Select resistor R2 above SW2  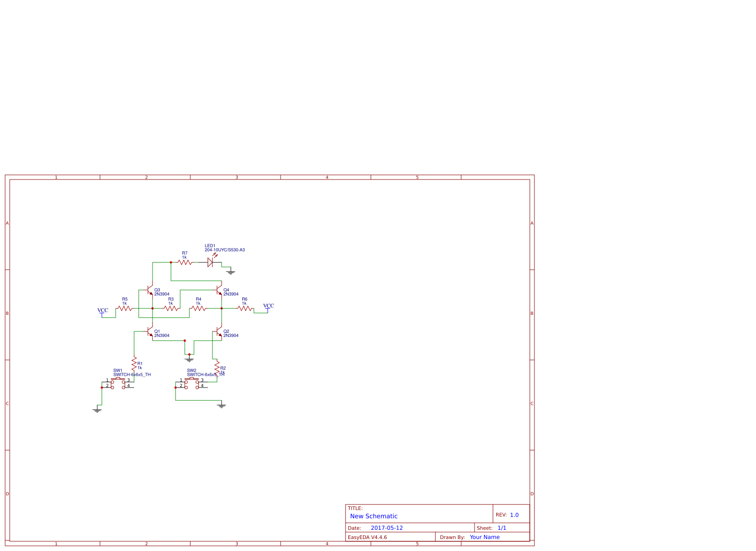tap(217, 367)
